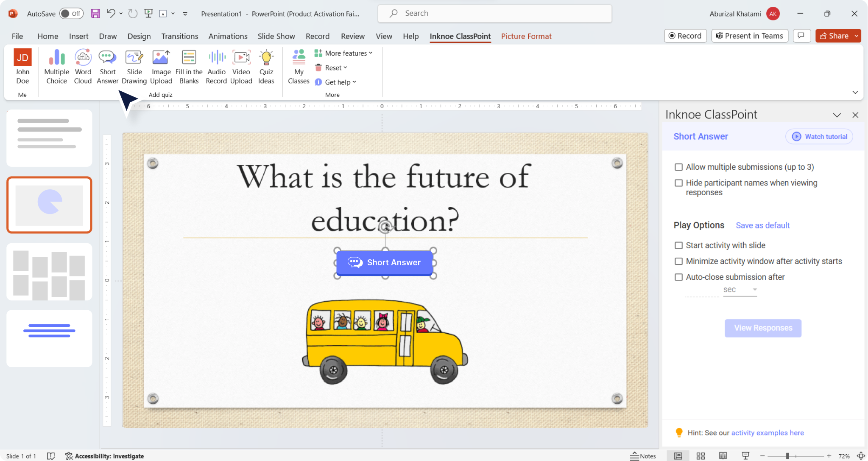This screenshot has height=461, width=868.
Task: Enable multiple submissions up to 3
Action: [x=678, y=167]
